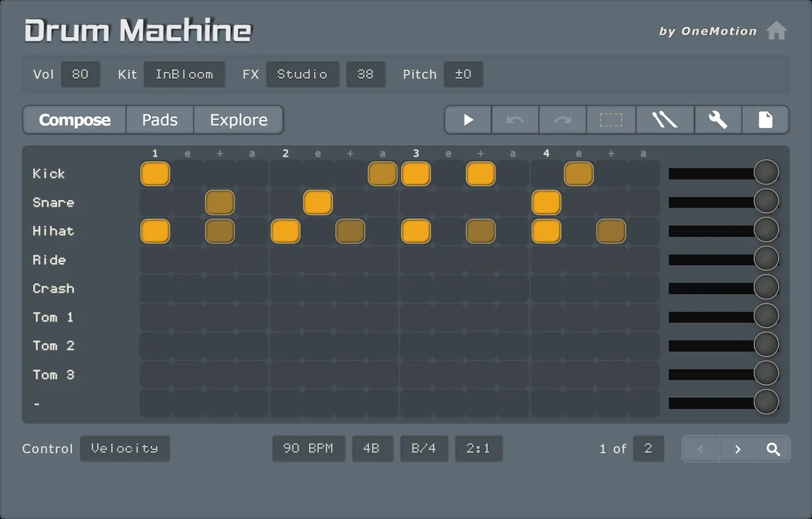Viewport: 812px width, 519px height.
Task: Go to the home icon
Action: point(776,31)
